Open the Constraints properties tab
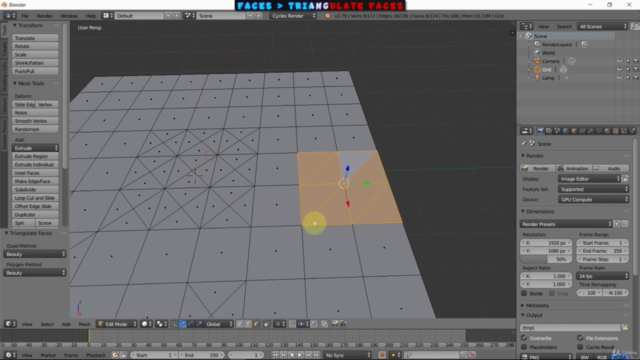The height and width of the screenshot is (360, 640). [582, 131]
